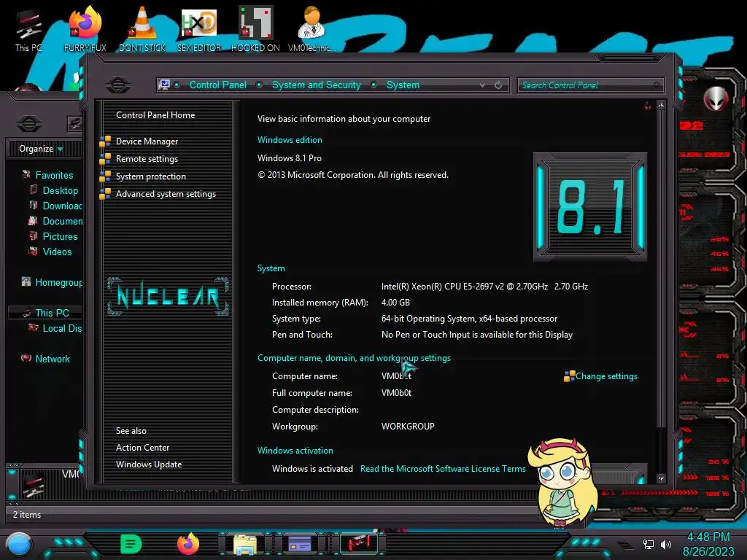Select Network in Explorer navigation pane

click(53, 359)
